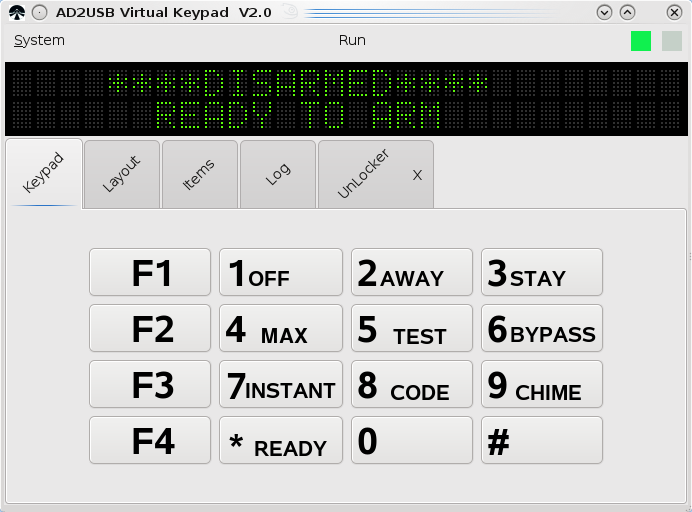
Task: Click the 9 CHIME keypad button
Action: point(542,384)
